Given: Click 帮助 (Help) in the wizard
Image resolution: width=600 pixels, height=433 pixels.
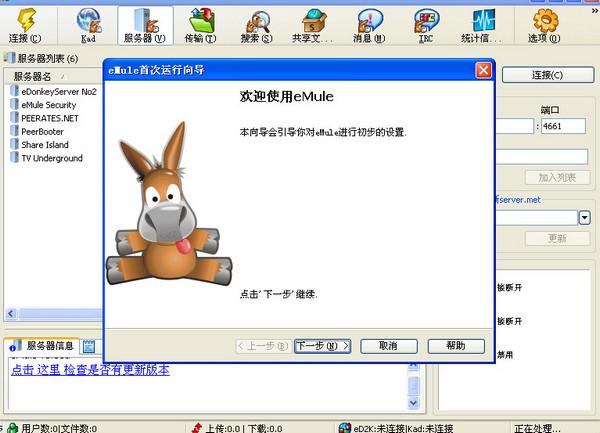Looking at the screenshot, I should coord(456,346).
